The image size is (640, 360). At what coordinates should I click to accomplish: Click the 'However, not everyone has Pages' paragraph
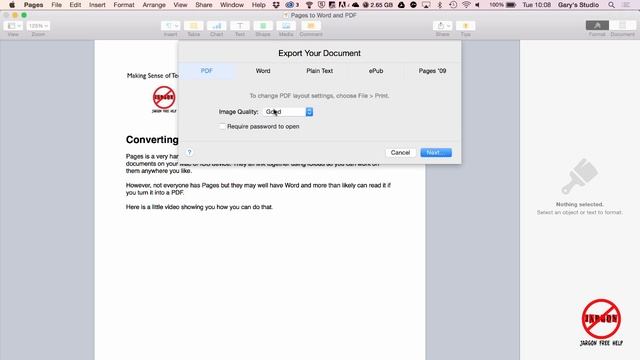point(258,189)
